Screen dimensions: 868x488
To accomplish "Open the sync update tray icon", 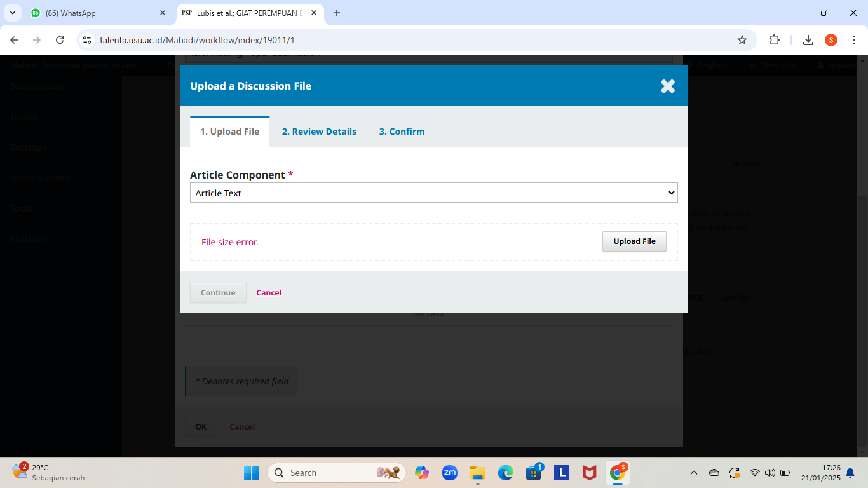I will tap(735, 473).
